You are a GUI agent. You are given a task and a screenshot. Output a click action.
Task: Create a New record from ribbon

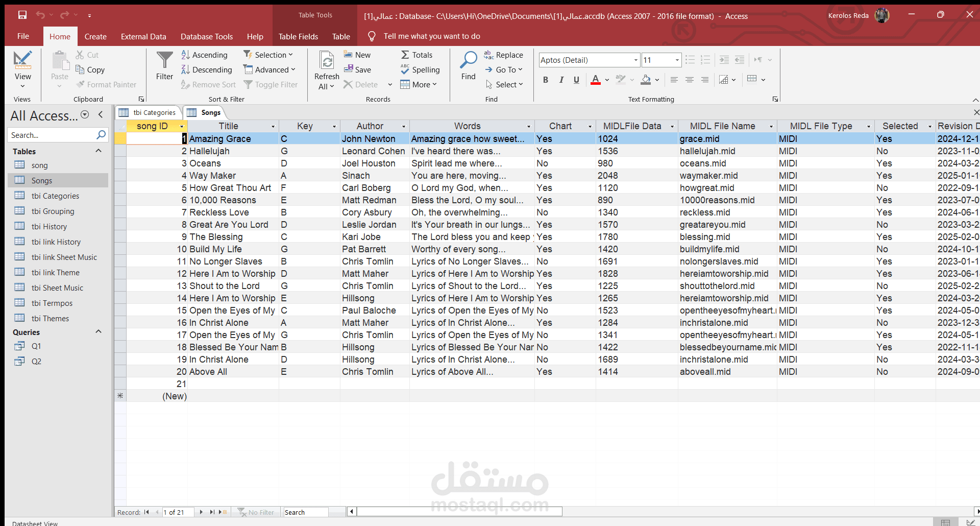(x=357, y=55)
